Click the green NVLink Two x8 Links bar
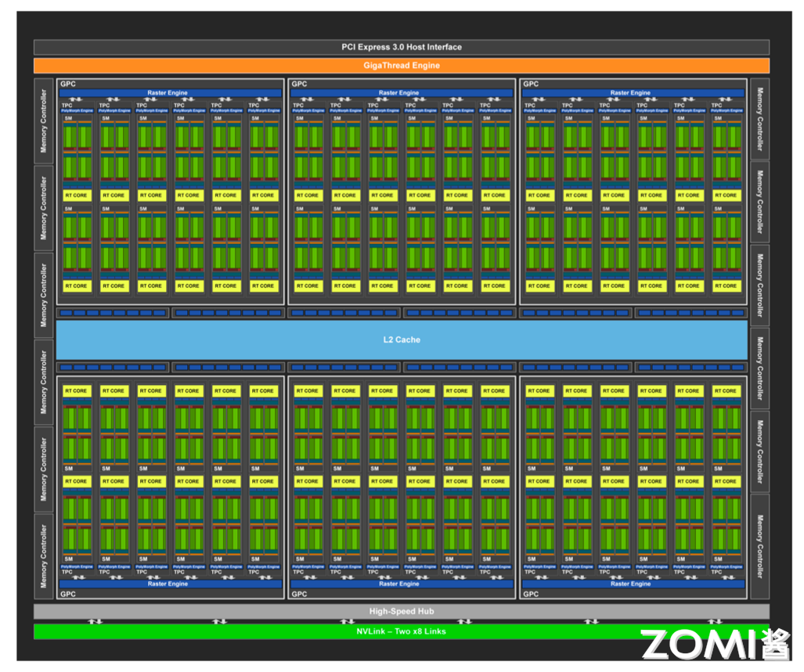Screen dimensions: 804x672 tap(401, 631)
